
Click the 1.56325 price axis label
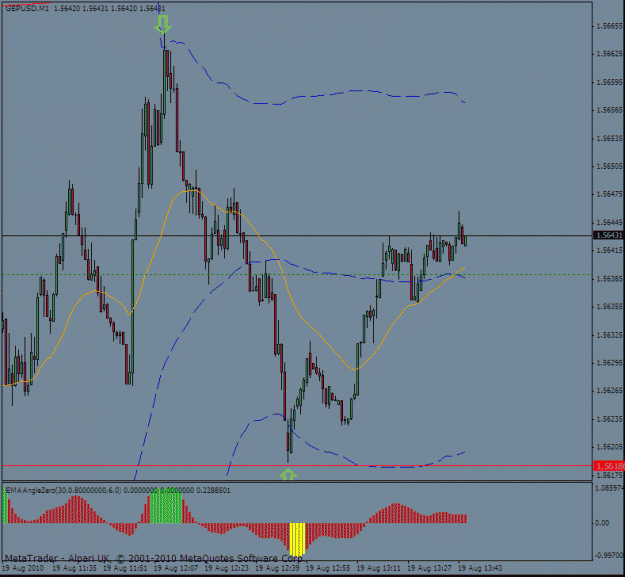pyautogui.click(x=609, y=335)
